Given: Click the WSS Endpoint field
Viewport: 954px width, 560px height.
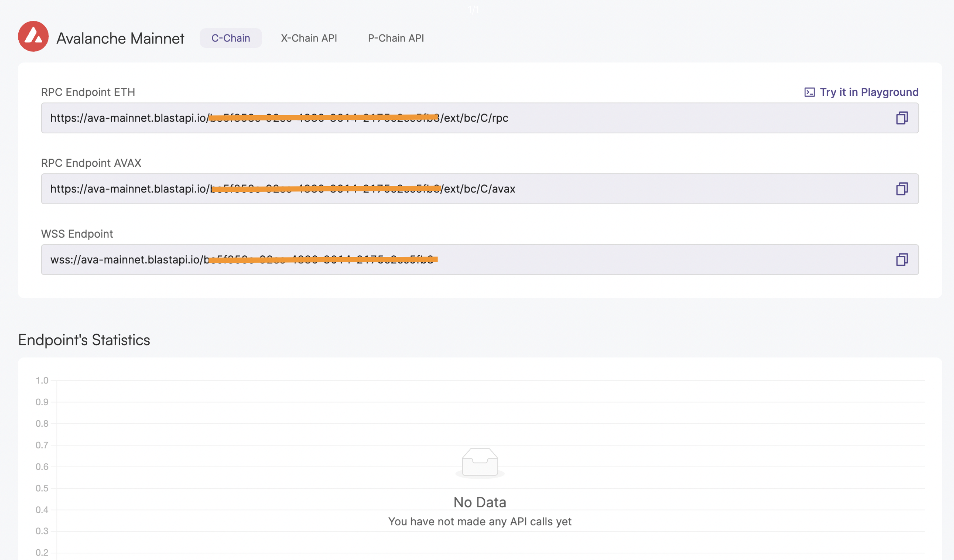Looking at the screenshot, I should point(480,260).
